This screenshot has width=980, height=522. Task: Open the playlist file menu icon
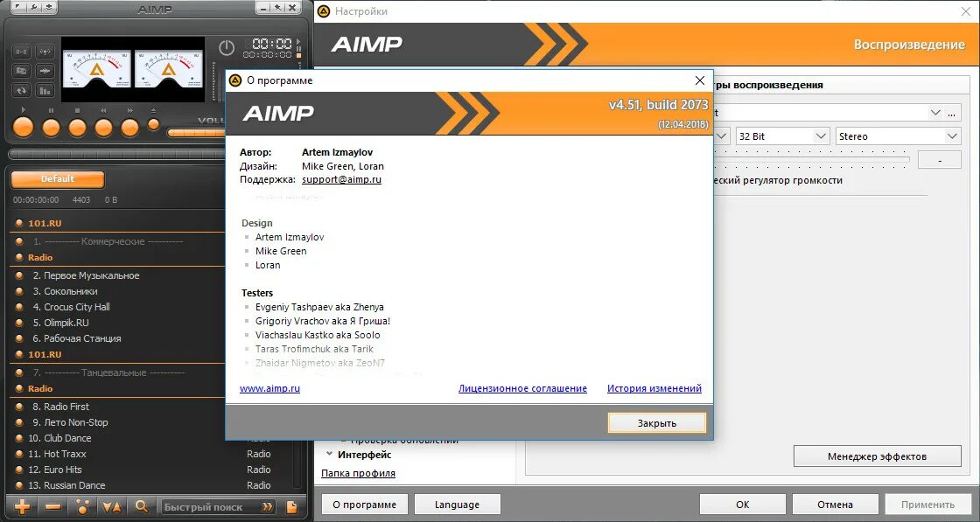pyautogui.click(x=291, y=506)
